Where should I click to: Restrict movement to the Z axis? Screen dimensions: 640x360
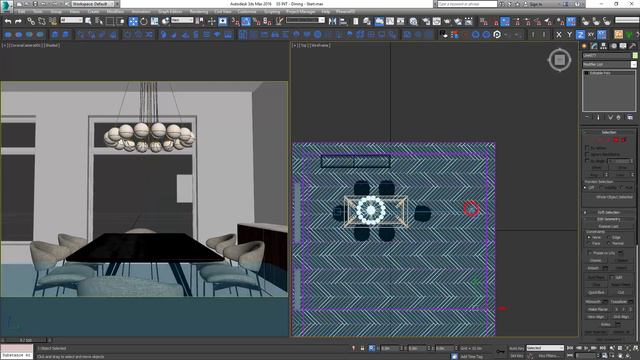pos(580,35)
